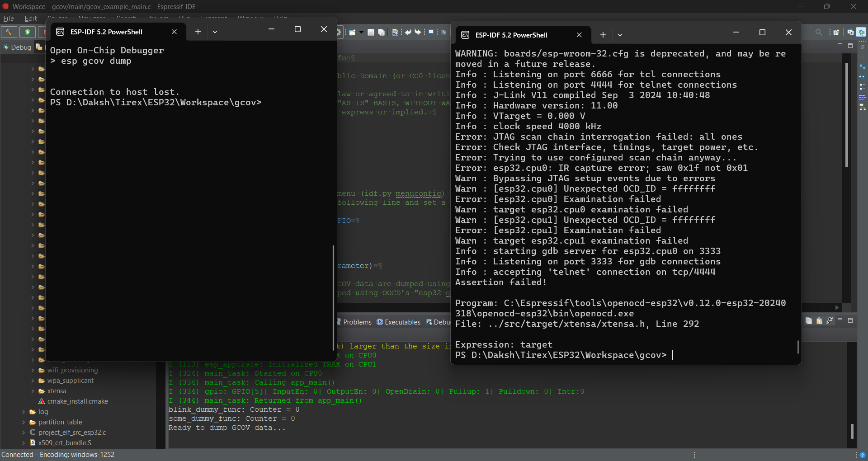868x461 pixels.
Task: Click the right PowerShell window scrollbar thumb
Action: point(798,347)
